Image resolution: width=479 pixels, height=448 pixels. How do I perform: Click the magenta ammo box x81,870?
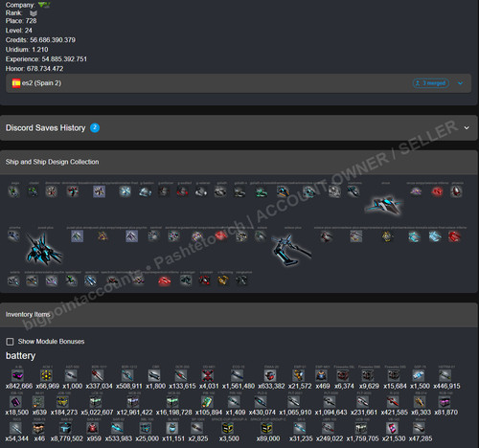[x=445, y=401]
